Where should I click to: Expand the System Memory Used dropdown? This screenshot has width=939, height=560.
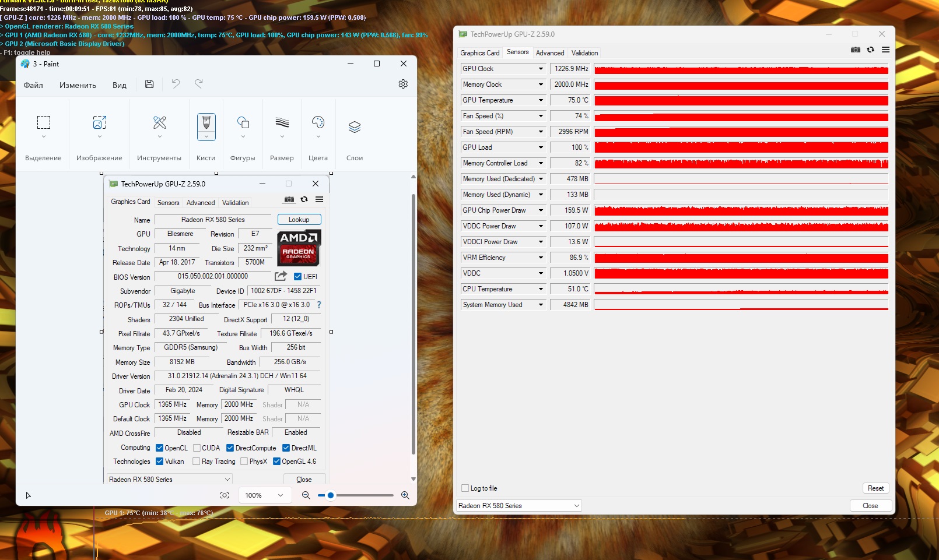pyautogui.click(x=541, y=305)
